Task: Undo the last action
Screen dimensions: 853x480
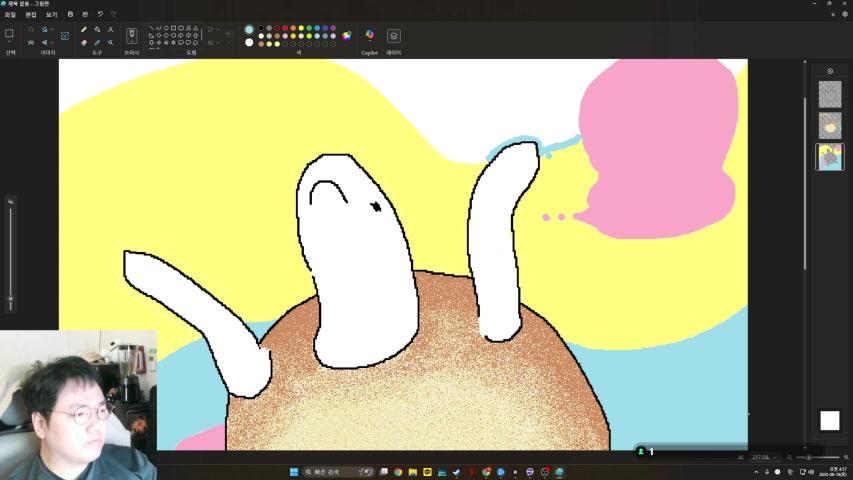Action: (x=100, y=14)
